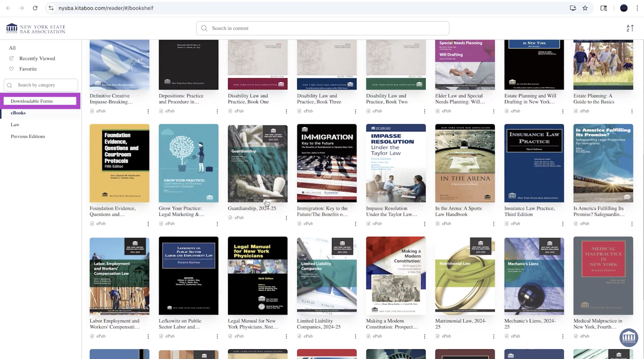Select the Previous Editions category
The width and height of the screenshot is (644, 359).
click(28, 136)
